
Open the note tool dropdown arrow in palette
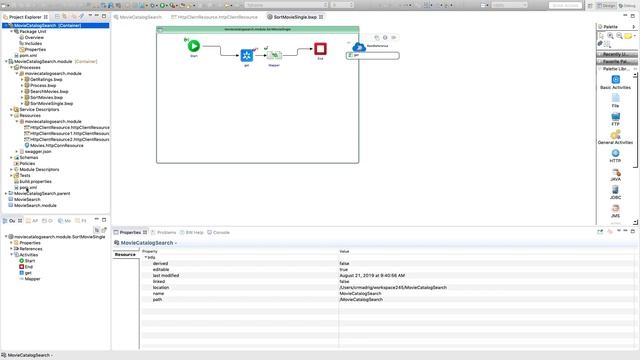coord(634,36)
